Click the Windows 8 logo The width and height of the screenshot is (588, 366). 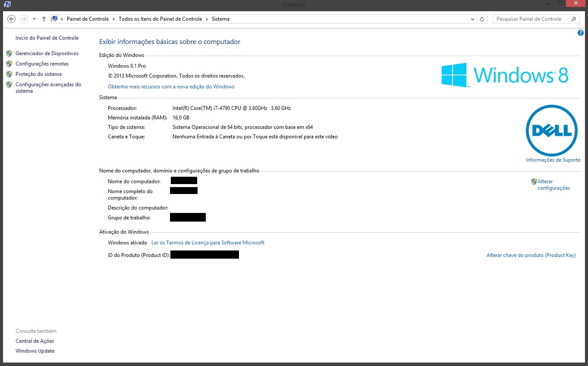click(505, 75)
